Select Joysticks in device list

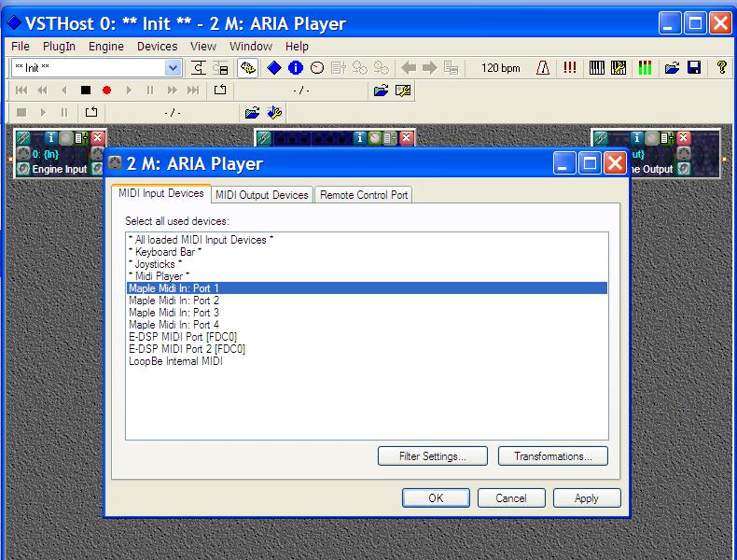click(x=367, y=264)
